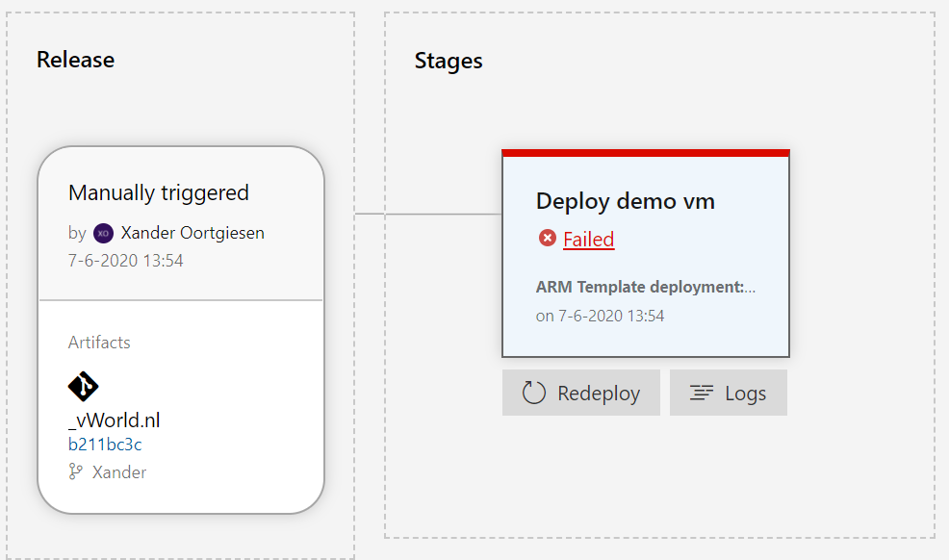This screenshot has width=949, height=560.
Task: Click the logs list icon on Logs button
Action: click(704, 393)
